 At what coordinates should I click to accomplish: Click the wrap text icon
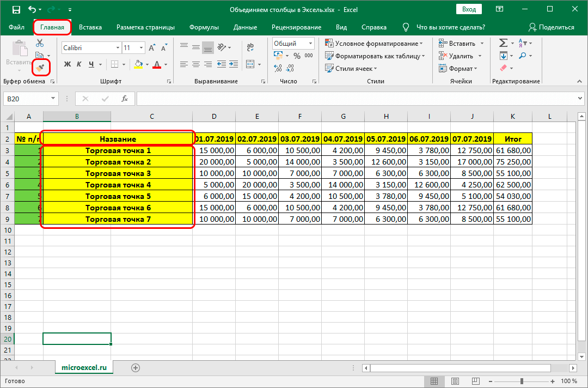(250, 47)
